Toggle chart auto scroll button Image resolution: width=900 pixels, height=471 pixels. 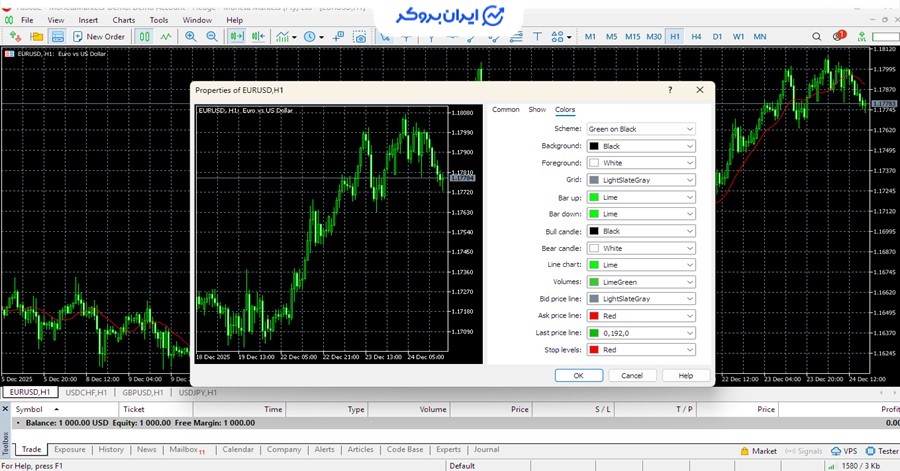click(237, 37)
